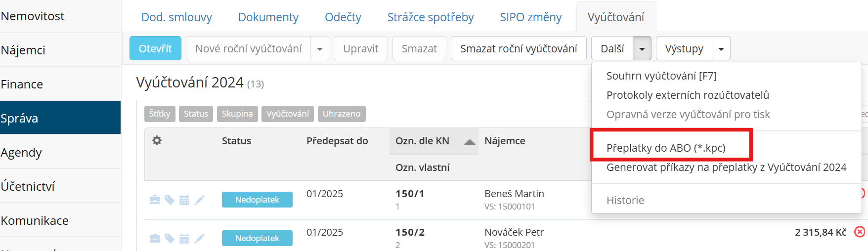Open the Strážce spotřeby tab
This screenshot has width=868, height=251.
tap(431, 17)
